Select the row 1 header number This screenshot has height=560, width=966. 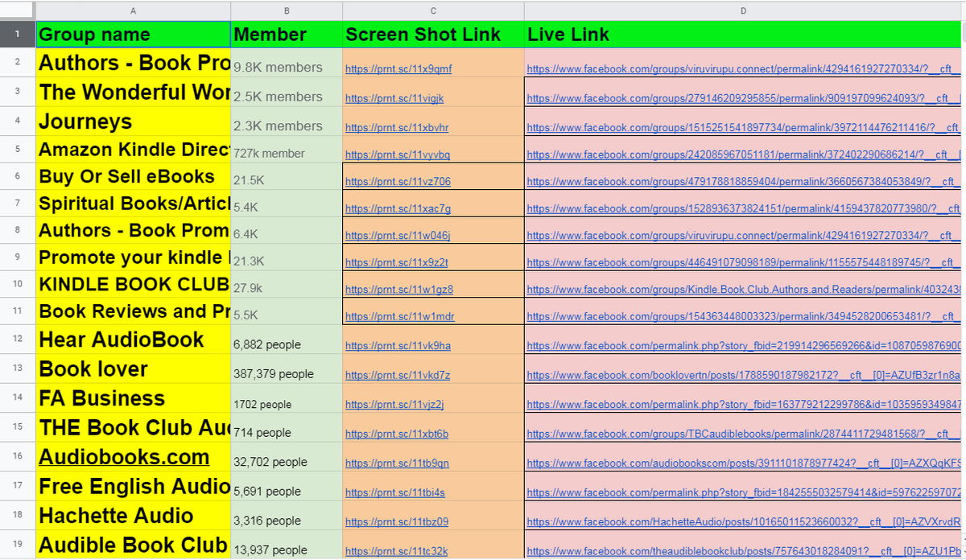[x=18, y=35]
